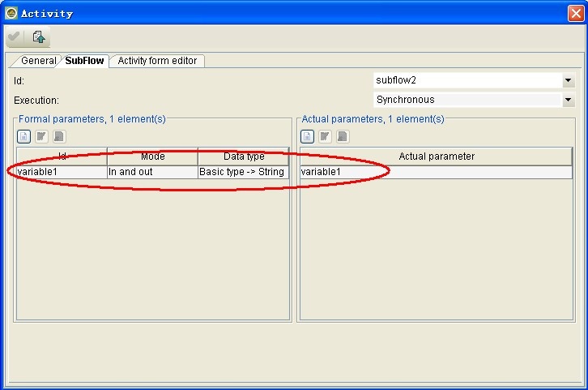Click delete actual parameter icon
Image resolution: width=588 pixels, height=390 pixels.
343,136
